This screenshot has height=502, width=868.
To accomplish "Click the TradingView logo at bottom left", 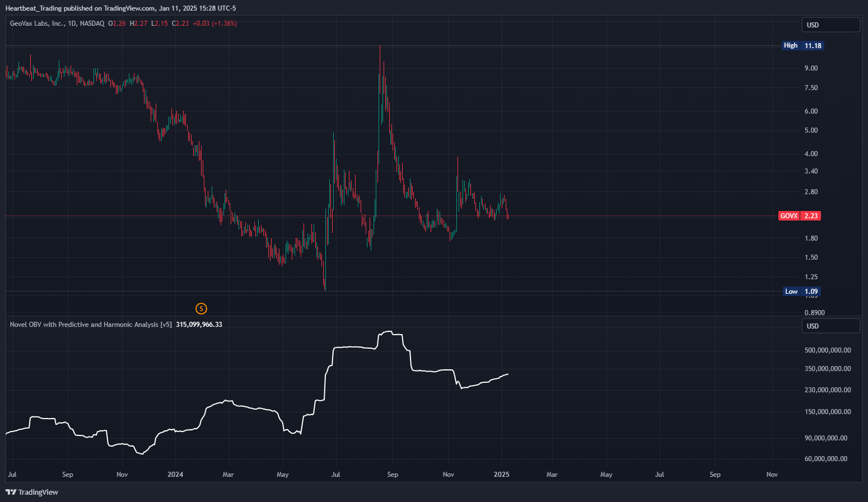I will tap(32, 492).
